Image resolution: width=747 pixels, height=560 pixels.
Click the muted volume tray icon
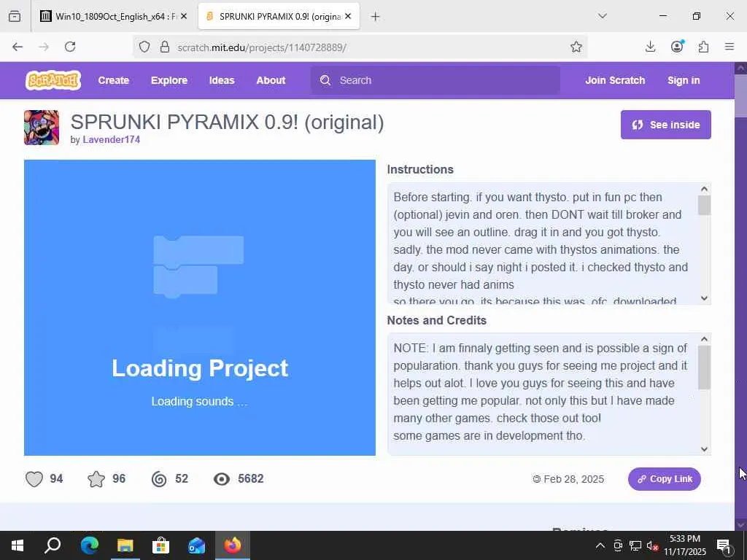(x=652, y=545)
